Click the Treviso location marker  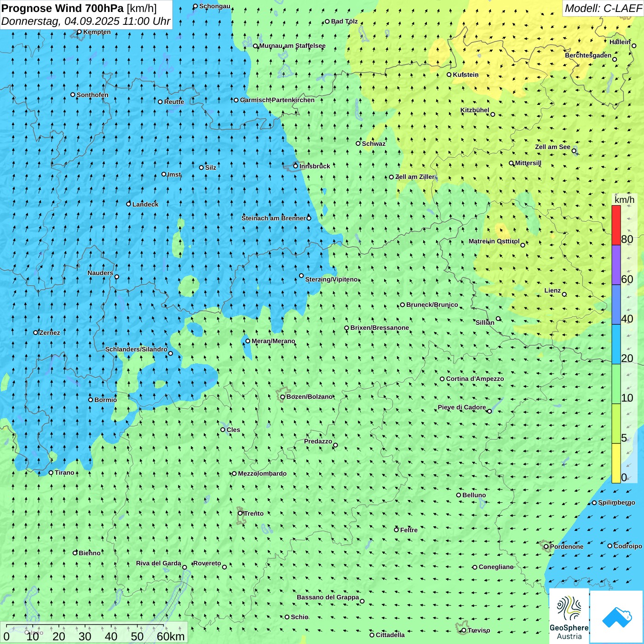click(x=464, y=630)
